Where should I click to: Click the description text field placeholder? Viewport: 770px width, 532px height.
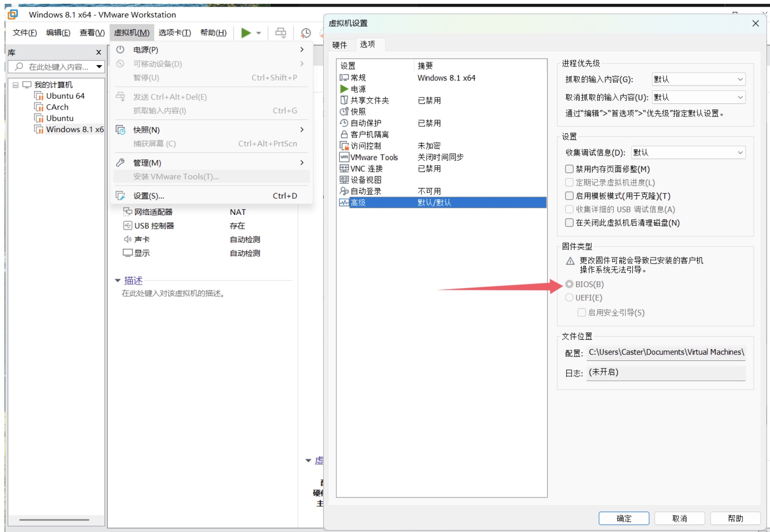pyautogui.click(x=173, y=293)
